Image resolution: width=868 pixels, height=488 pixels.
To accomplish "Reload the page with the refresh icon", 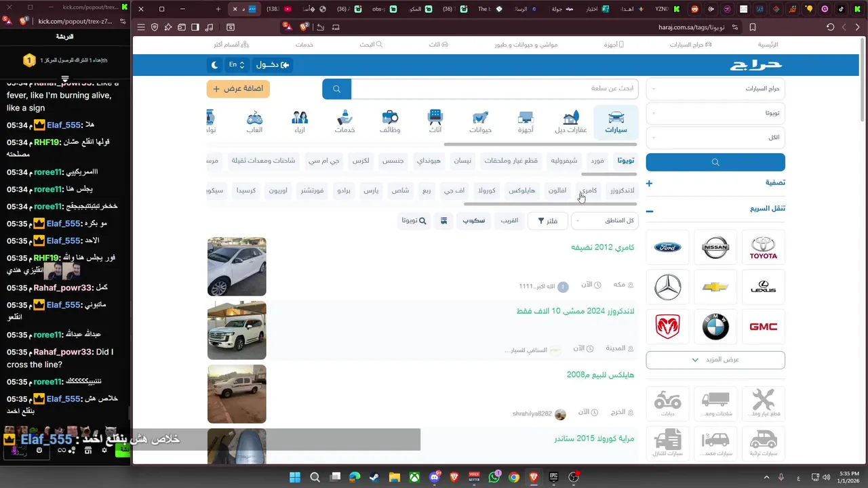I will 830,27.
